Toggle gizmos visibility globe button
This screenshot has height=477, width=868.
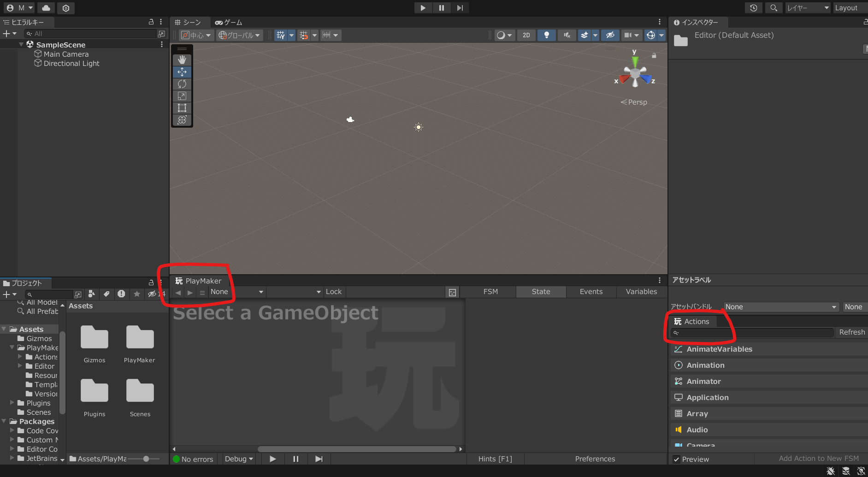pyautogui.click(x=651, y=35)
